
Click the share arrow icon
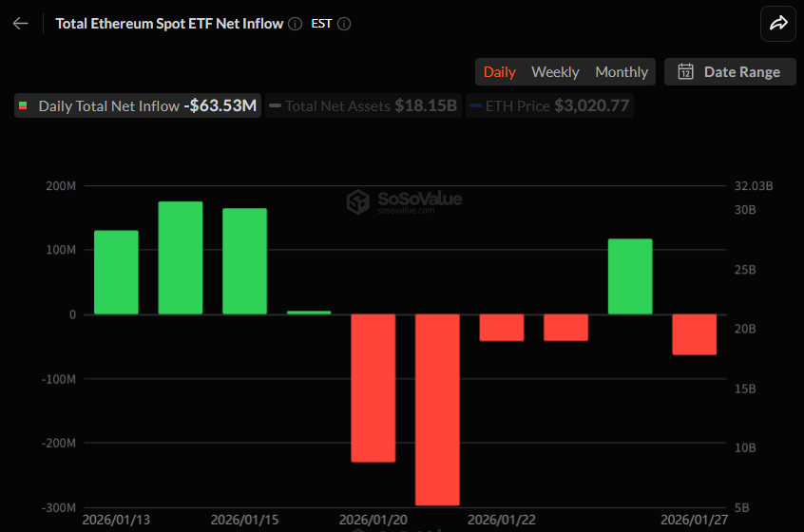(x=777, y=24)
